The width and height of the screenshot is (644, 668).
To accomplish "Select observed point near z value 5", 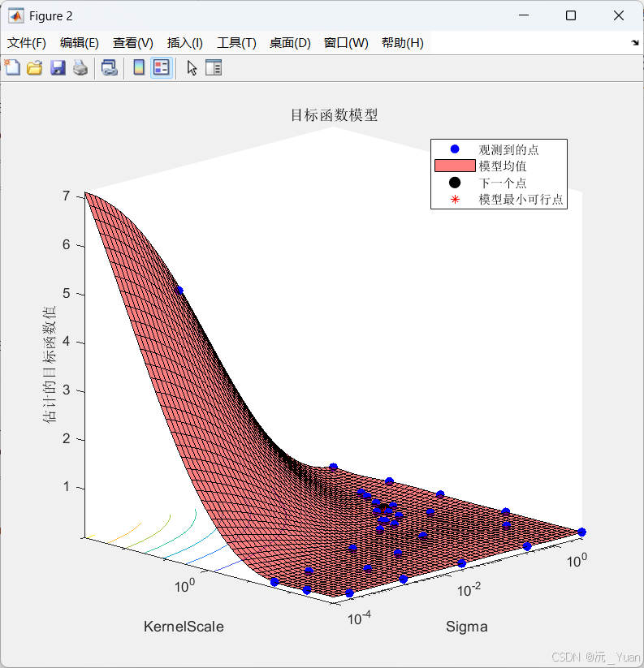I will (x=179, y=291).
